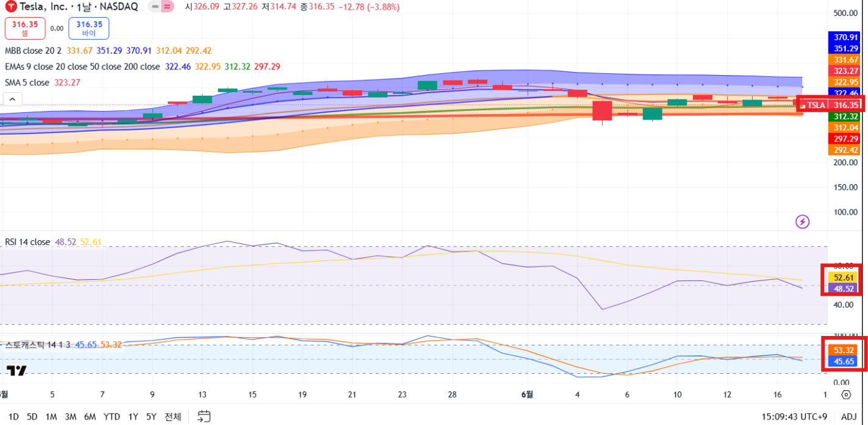Switch to the 3M time range
868x425 pixels.
[x=70, y=416]
